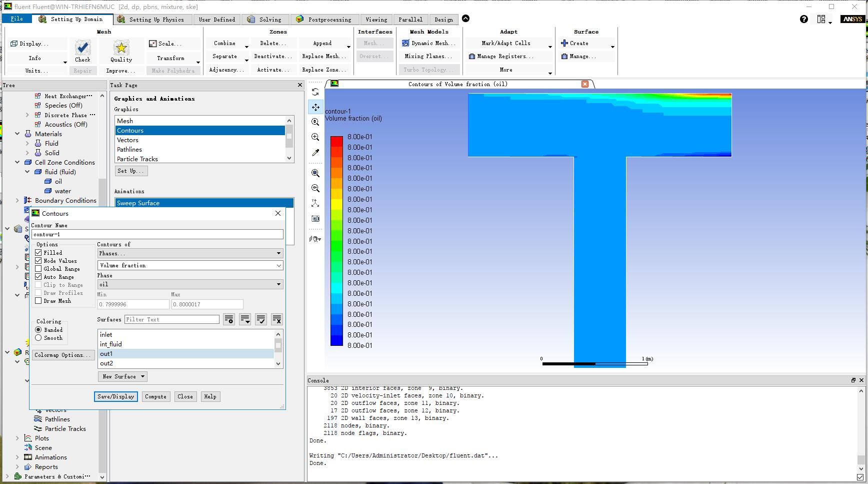The width and height of the screenshot is (868, 484).
Task: Click the save picture camera icon
Action: point(315,219)
